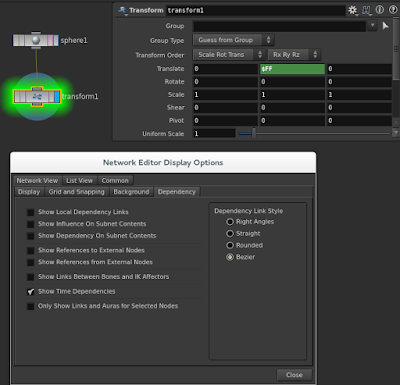Enable Show References to External Nodes
Image resolution: width=400 pixels, height=385 pixels.
pyautogui.click(x=30, y=251)
